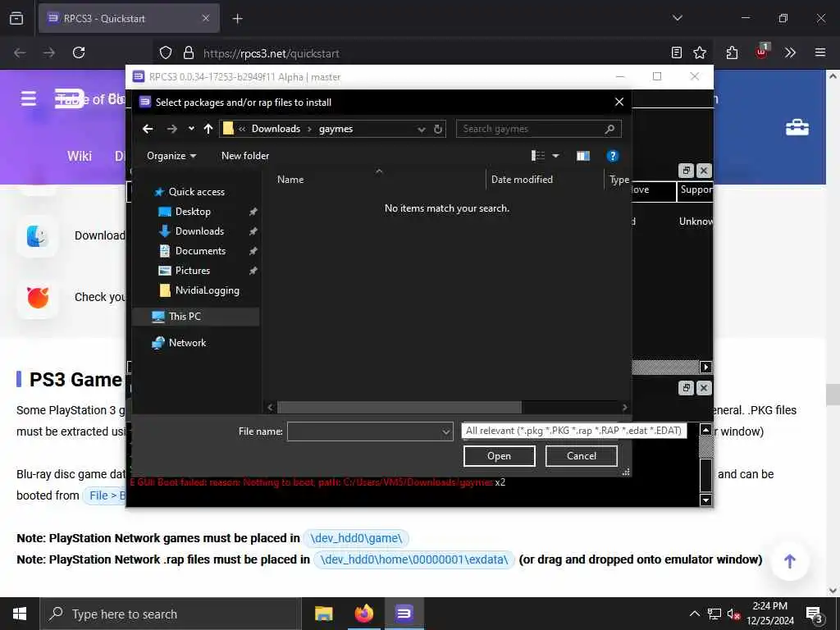Open Downloads in the sidebar
Image resolution: width=840 pixels, height=630 pixels.
[199, 231]
